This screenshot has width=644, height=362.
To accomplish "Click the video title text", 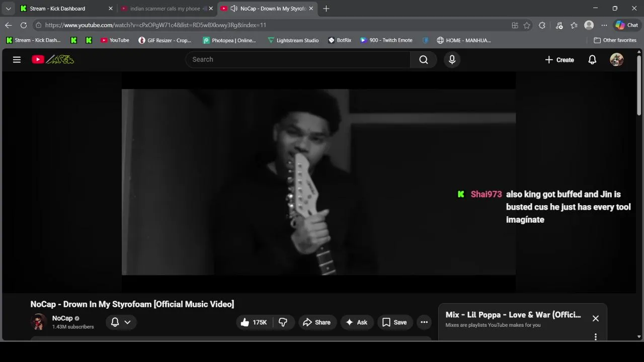I will coord(132,304).
